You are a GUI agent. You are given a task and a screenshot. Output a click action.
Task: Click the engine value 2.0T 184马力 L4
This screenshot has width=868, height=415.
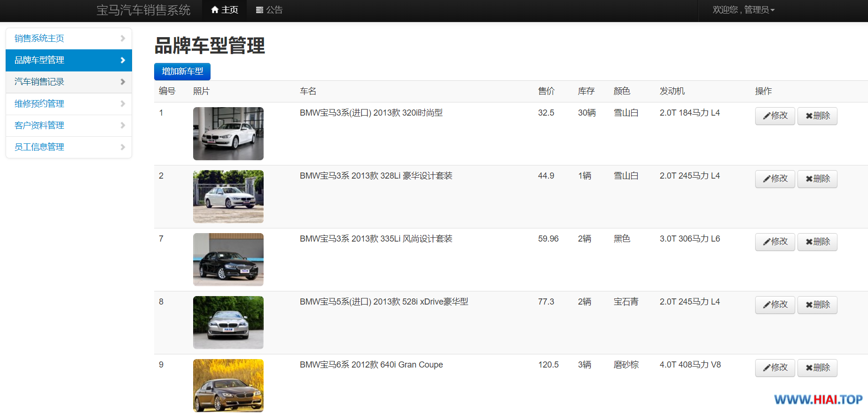690,113
